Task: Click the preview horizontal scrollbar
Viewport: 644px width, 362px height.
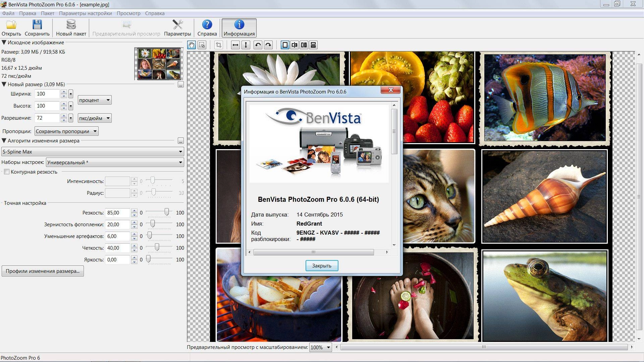Action: click(x=484, y=347)
